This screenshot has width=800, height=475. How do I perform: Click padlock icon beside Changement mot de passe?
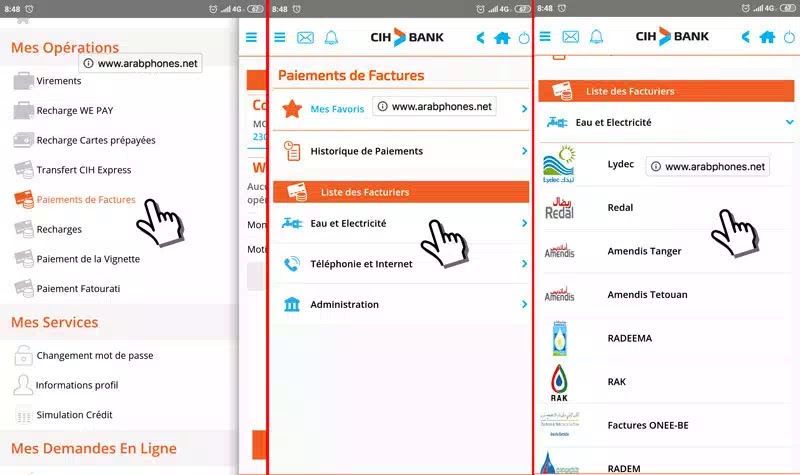tap(23, 355)
